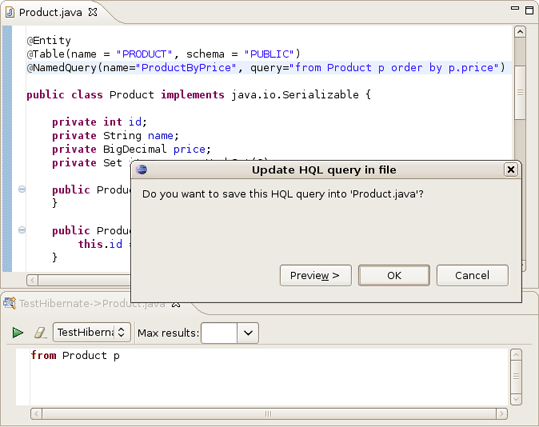Image resolution: width=539 pixels, height=427 pixels.
Task: Click the @NamedQuery annotation keyword
Action: pos(62,68)
